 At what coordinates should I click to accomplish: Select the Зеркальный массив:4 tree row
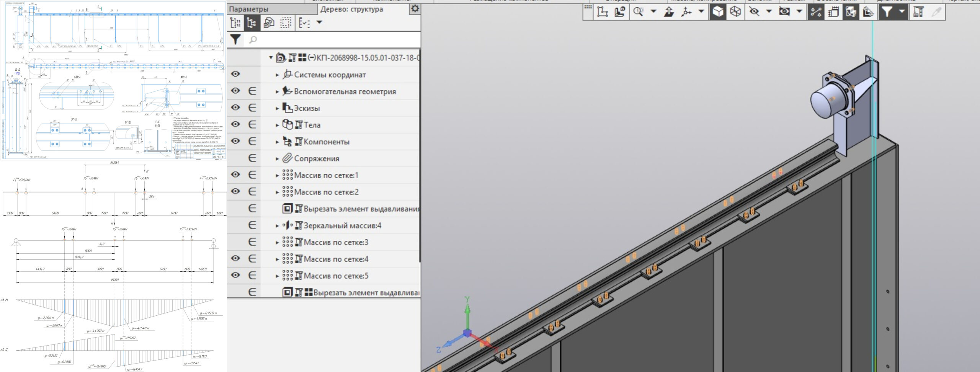click(x=332, y=225)
